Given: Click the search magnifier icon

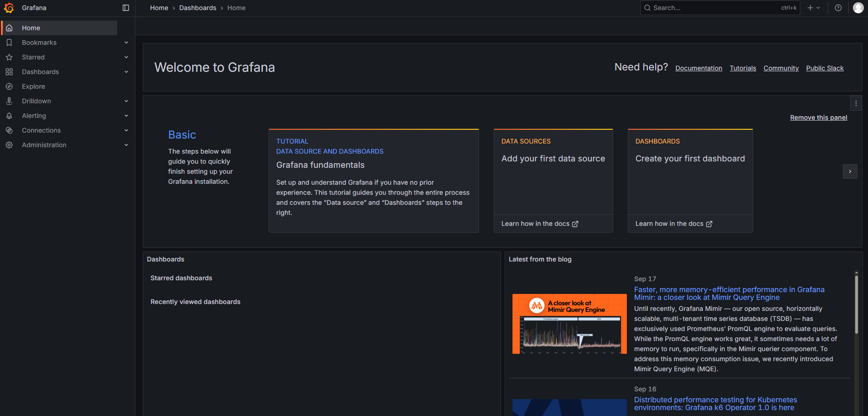Looking at the screenshot, I should [x=647, y=8].
